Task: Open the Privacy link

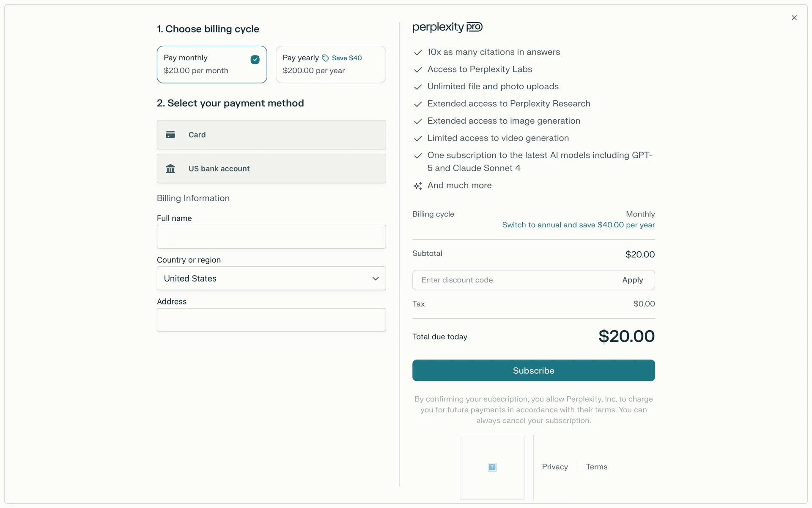Action: [555, 467]
